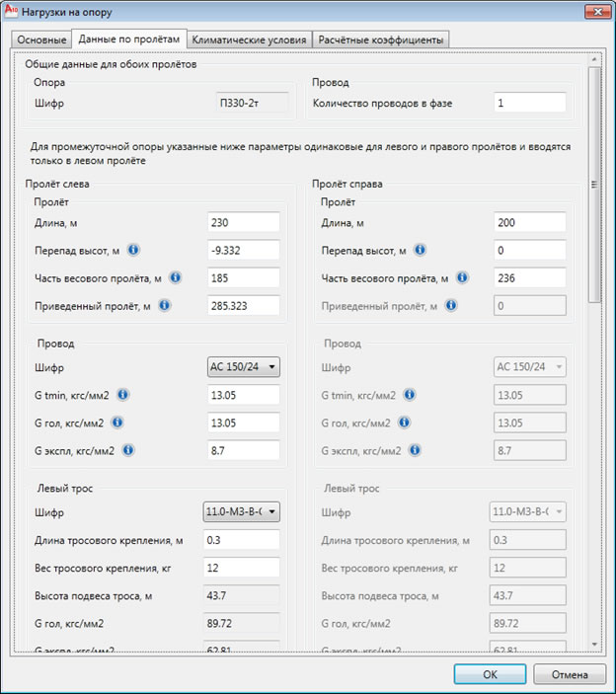Click left G tmin field 13.05
Viewport: 616px width, 694px height.
[x=244, y=395]
